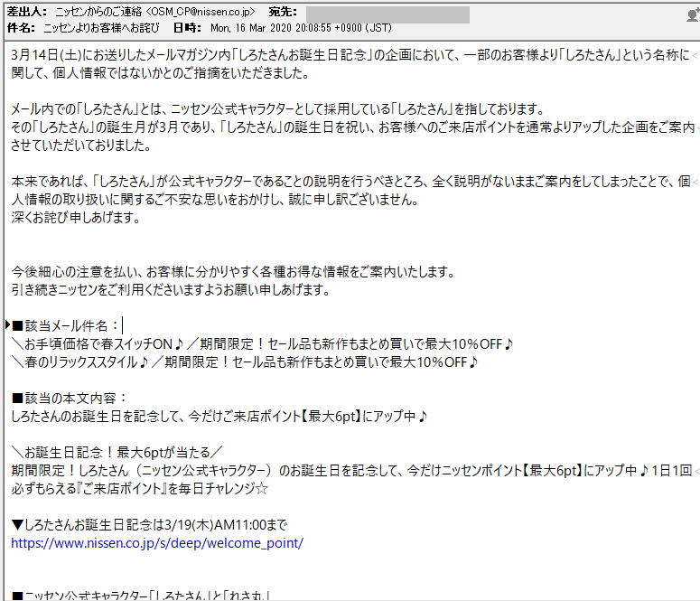This screenshot has width=700, height=601.
Task: Click the heading ■該当の本文内容：
Action: 70,399
